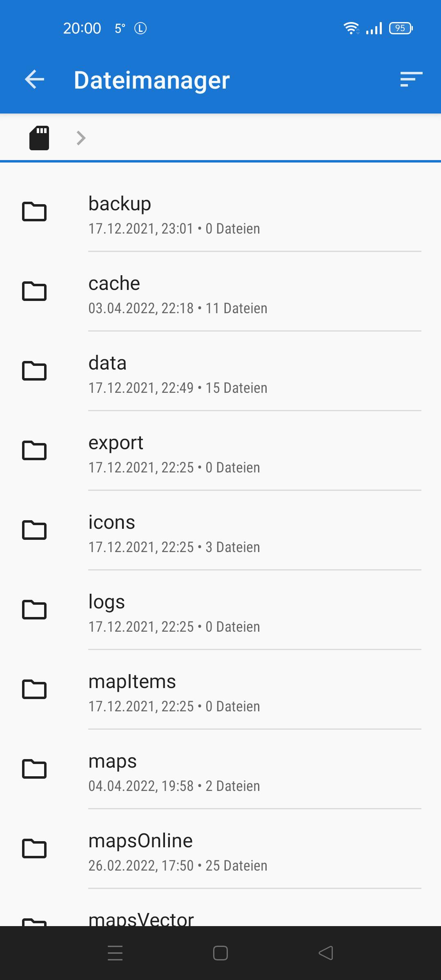The image size is (441, 980).
Task: Tap the icons folder icon
Action: click(x=34, y=530)
